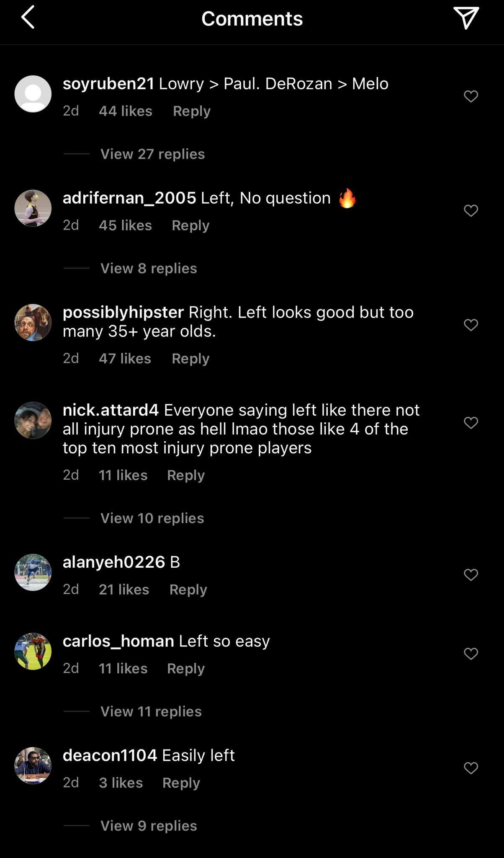Open deacon1104's profile via username
Screen dimensions: 504x858
[110, 755]
